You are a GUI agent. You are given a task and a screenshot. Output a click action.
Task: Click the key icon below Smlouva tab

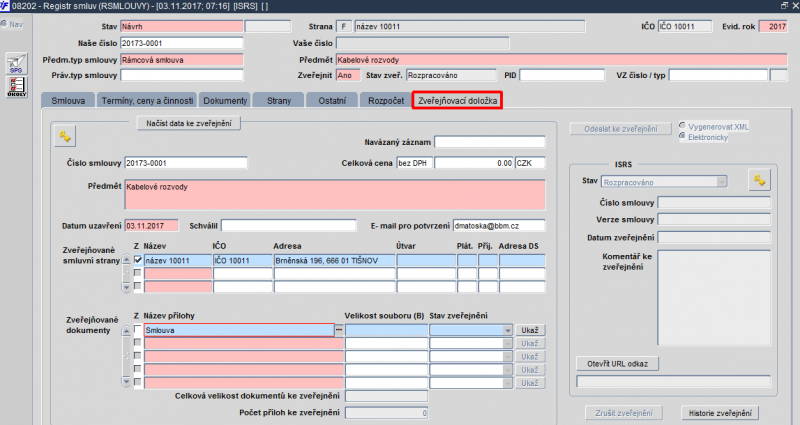coord(65,136)
